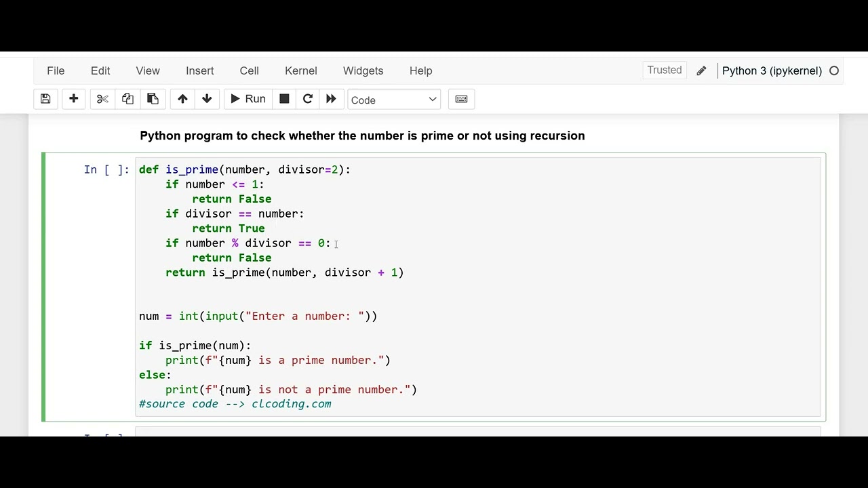The width and height of the screenshot is (868, 488).
Task: Click the 'is not a prime number.' print line
Action: pos(292,390)
